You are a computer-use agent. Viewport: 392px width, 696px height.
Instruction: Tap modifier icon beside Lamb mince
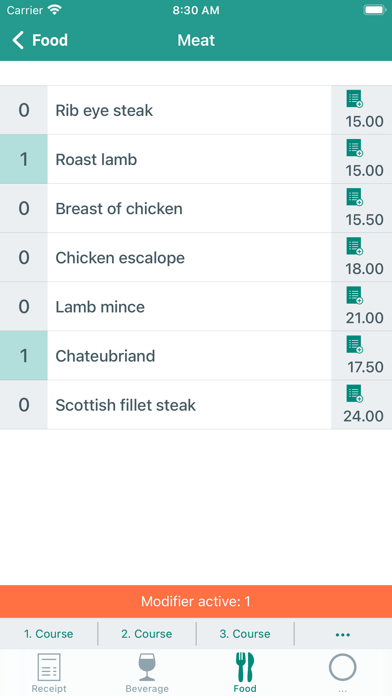[x=355, y=296]
